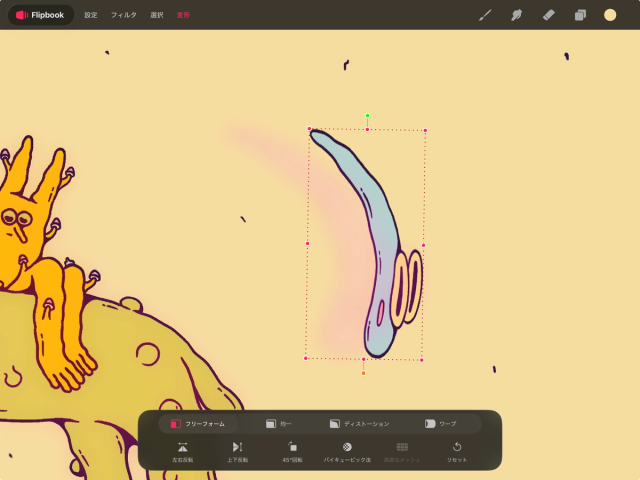
Task: Click the top-left transform corner handle
Action: point(309,129)
